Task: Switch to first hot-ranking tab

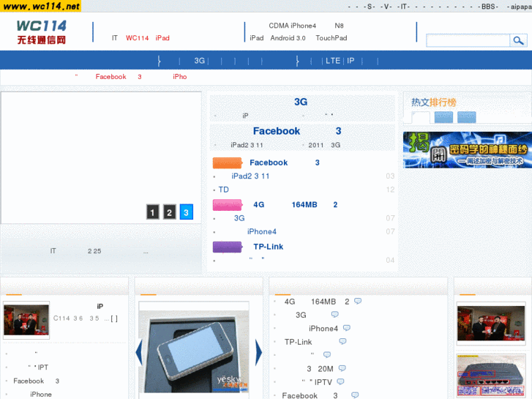Action: 421,117
